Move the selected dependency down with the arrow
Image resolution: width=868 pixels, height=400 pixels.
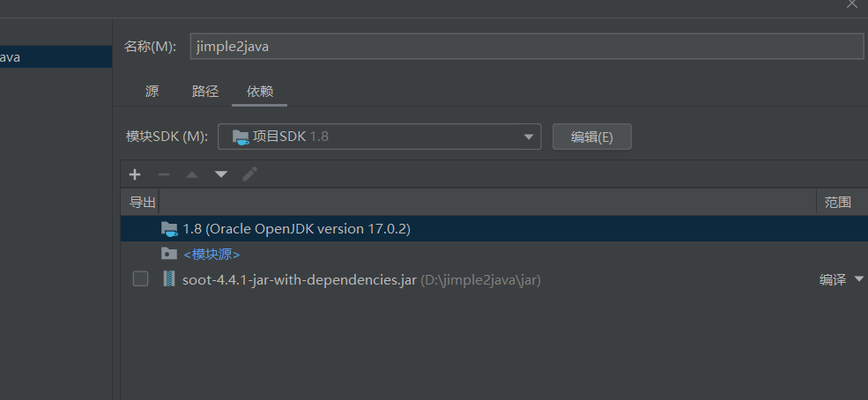pyautogui.click(x=221, y=174)
